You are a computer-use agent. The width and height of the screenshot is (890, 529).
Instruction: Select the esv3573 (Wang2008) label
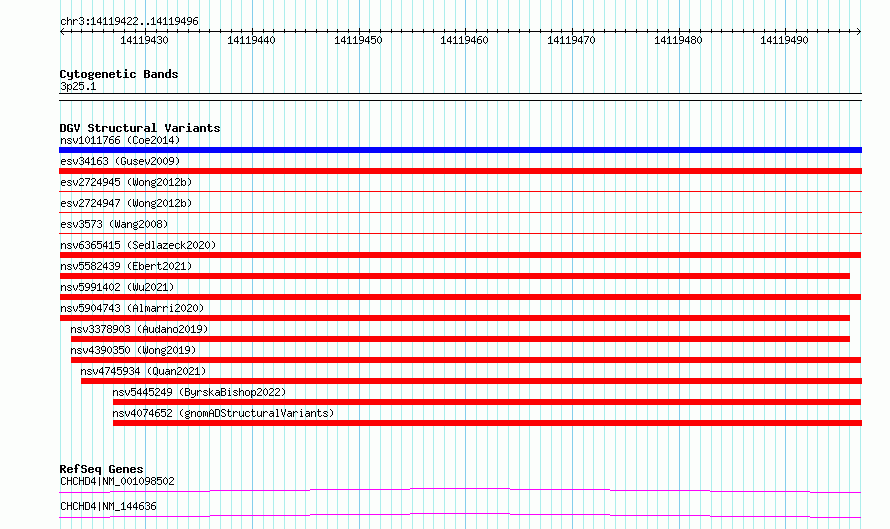[x=114, y=224]
